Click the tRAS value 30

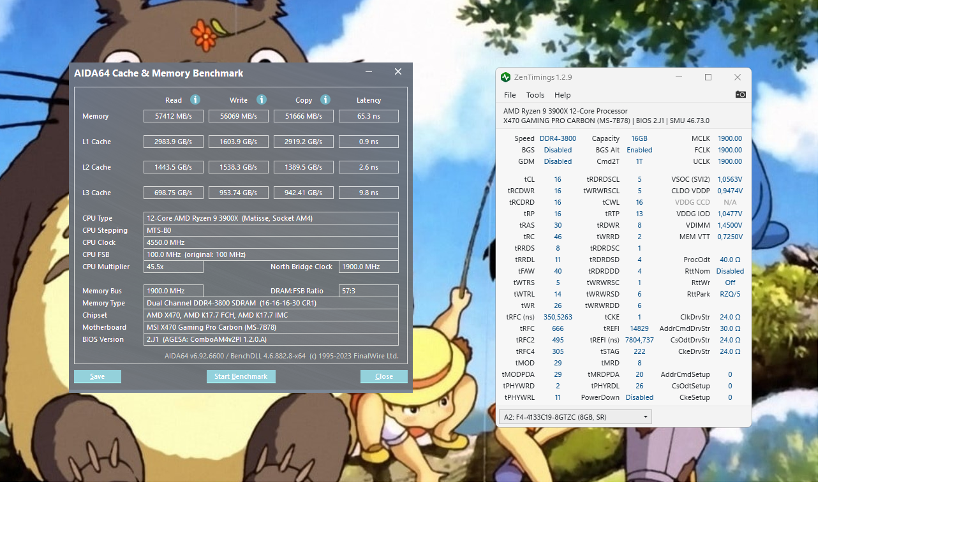[558, 225]
